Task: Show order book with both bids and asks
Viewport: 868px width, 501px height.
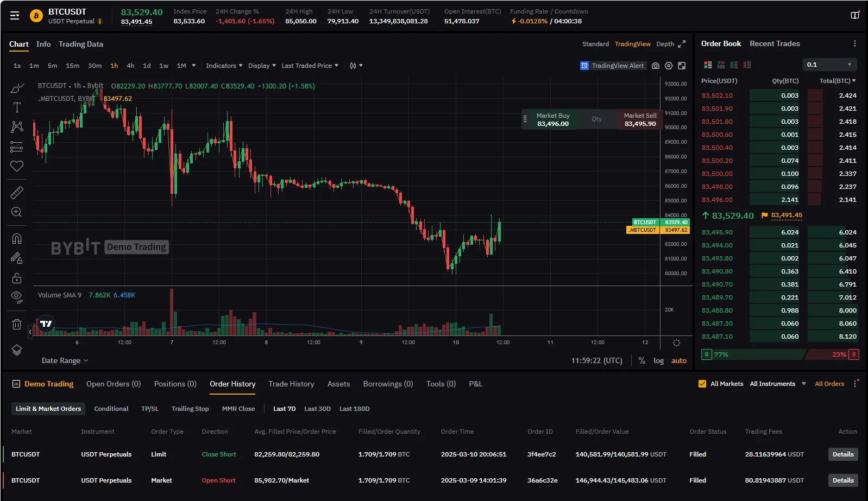Action: (708, 65)
